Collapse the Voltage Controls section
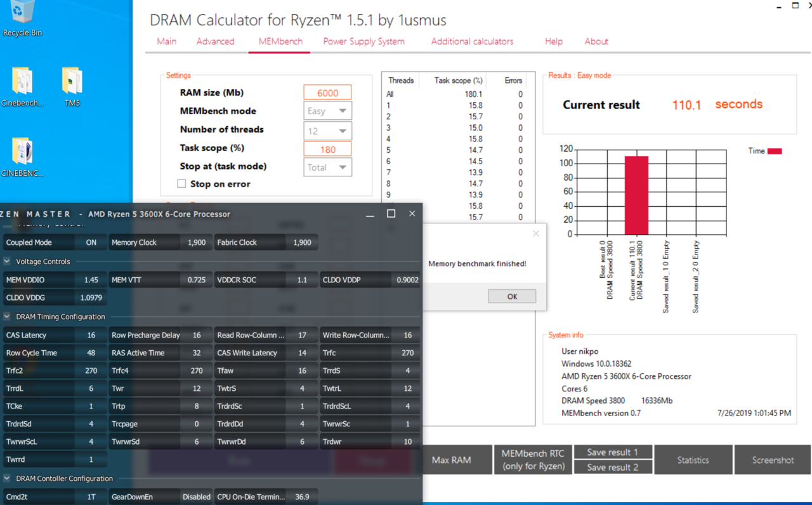 click(7, 261)
